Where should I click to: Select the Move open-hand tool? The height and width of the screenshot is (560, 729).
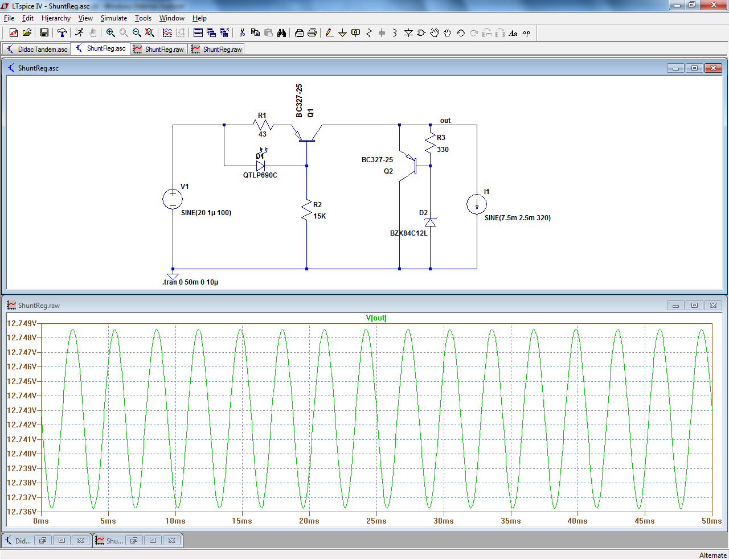coord(435,33)
